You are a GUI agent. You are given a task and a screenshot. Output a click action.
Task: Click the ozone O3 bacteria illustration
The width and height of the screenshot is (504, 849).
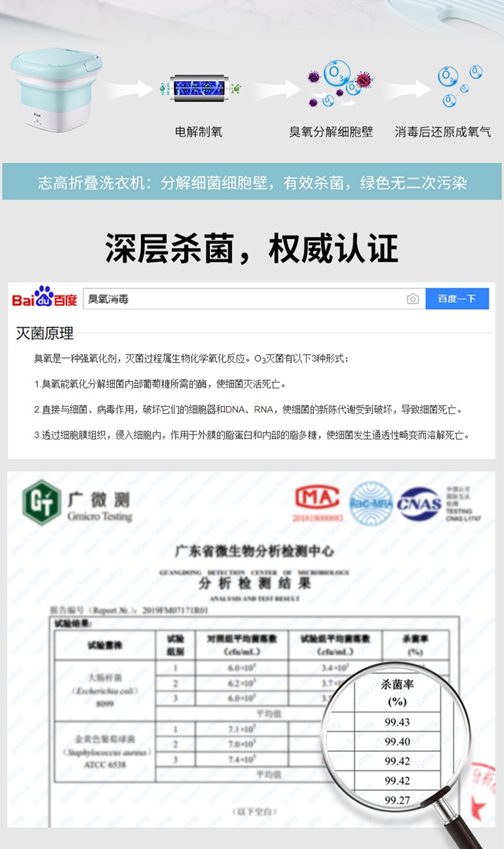pyautogui.click(x=339, y=83)
